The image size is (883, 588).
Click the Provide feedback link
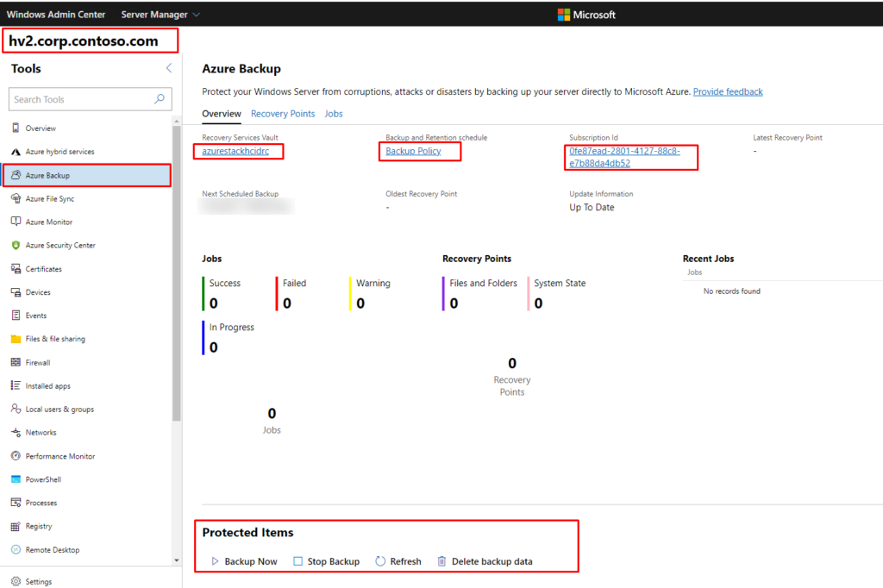click(728, 91)
